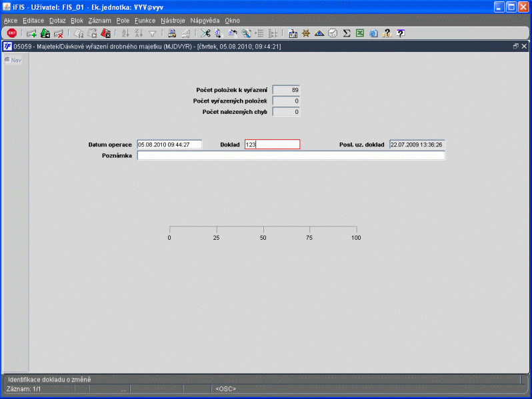Click the Posl. uz. doklad field
This screenshot has width=532, height=399.
coord(417,145)
